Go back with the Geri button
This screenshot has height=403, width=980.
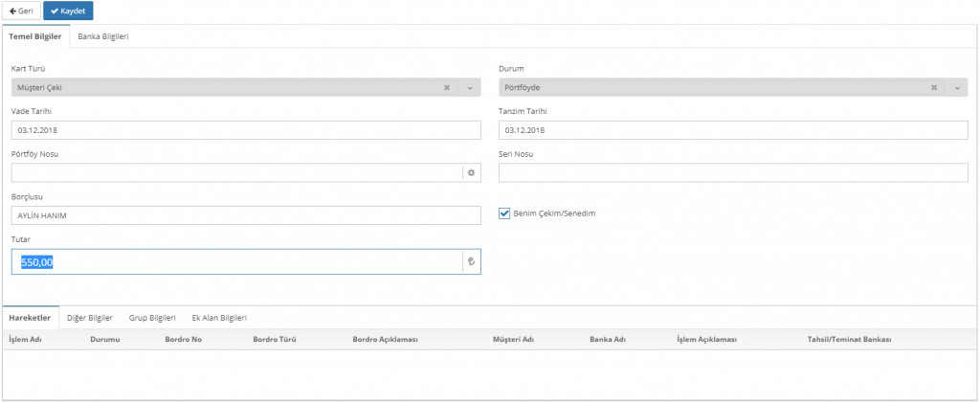21,11
